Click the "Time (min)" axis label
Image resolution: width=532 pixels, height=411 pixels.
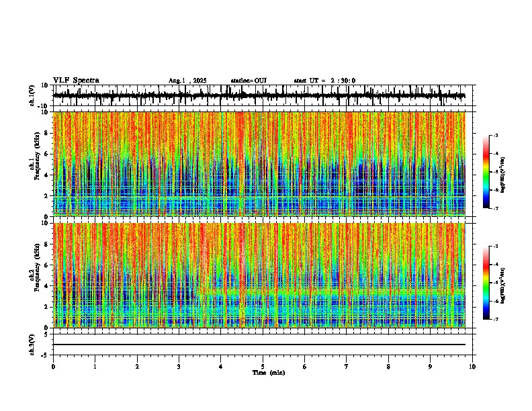[269, 373]
